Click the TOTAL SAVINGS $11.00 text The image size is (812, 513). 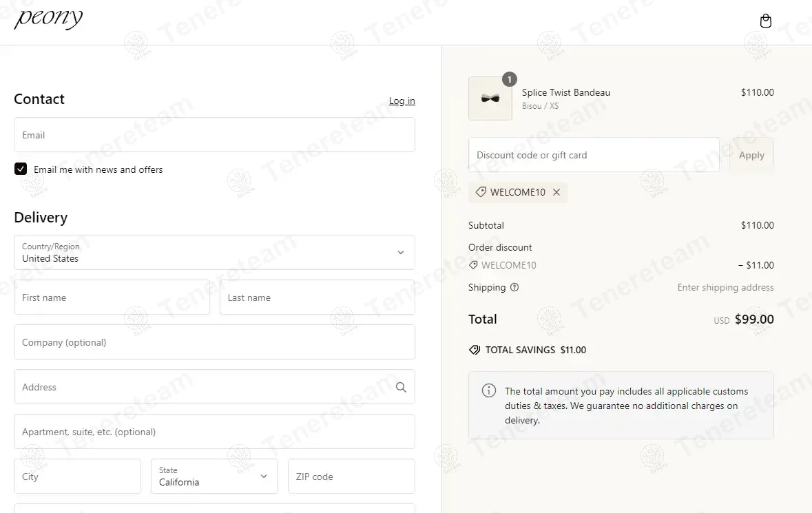535,350
